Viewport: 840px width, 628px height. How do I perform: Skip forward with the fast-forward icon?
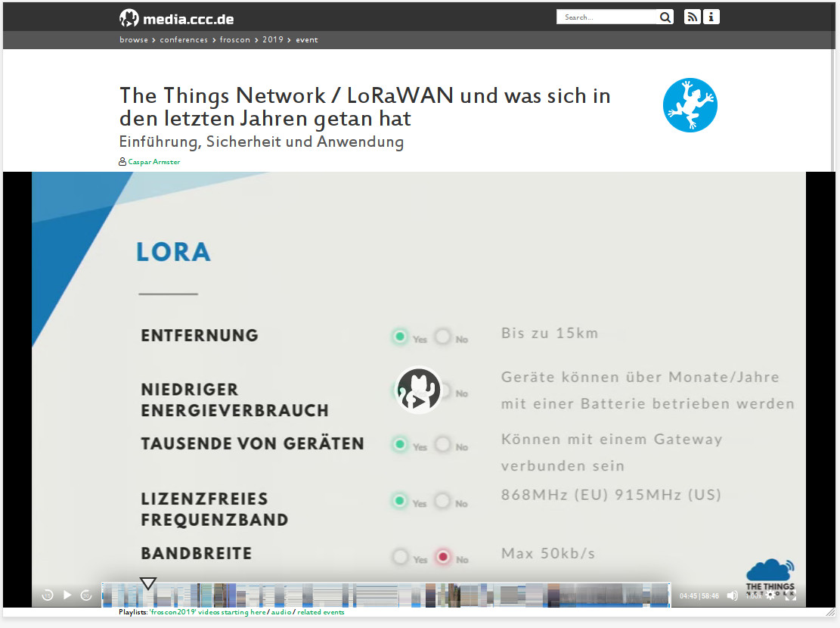(x=87, y=595)
